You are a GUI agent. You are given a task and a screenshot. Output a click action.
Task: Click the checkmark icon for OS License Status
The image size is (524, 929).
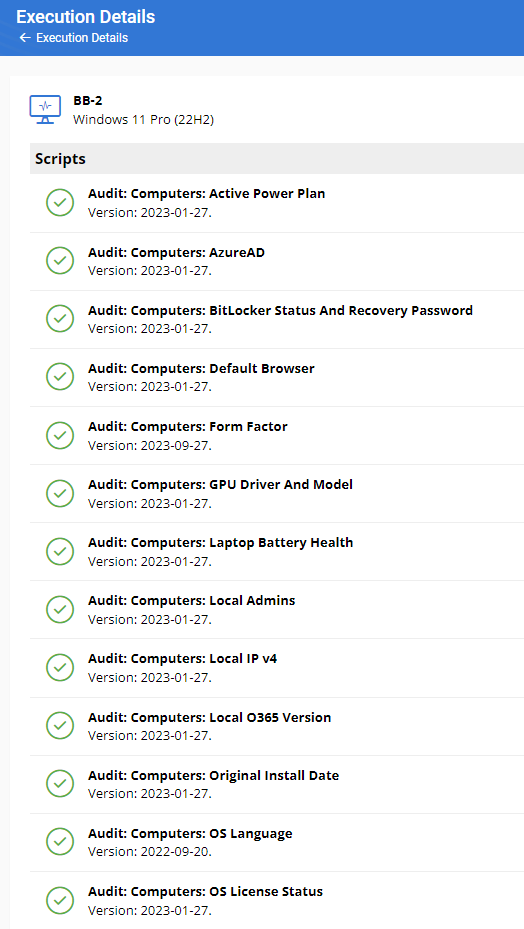coord(60,901)
